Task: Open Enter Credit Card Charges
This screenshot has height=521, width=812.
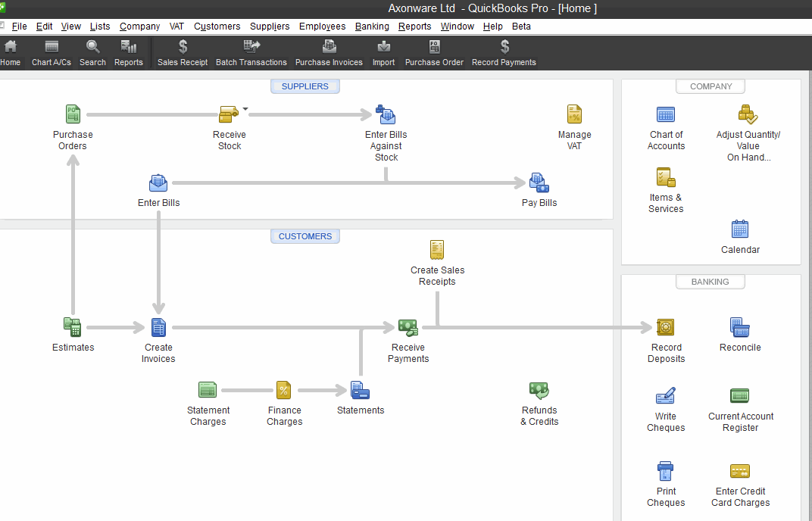Action: [x=740, y=471]
